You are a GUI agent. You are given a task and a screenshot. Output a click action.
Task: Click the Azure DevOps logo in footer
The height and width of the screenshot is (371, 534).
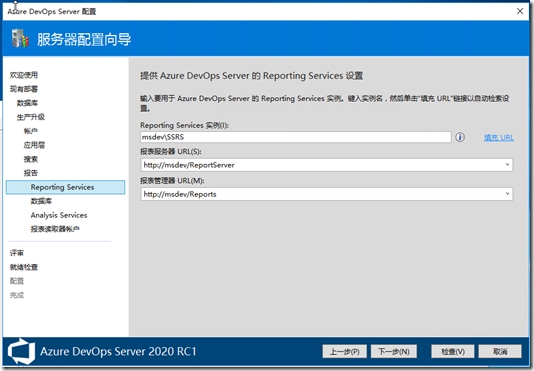tap(21, 351)
